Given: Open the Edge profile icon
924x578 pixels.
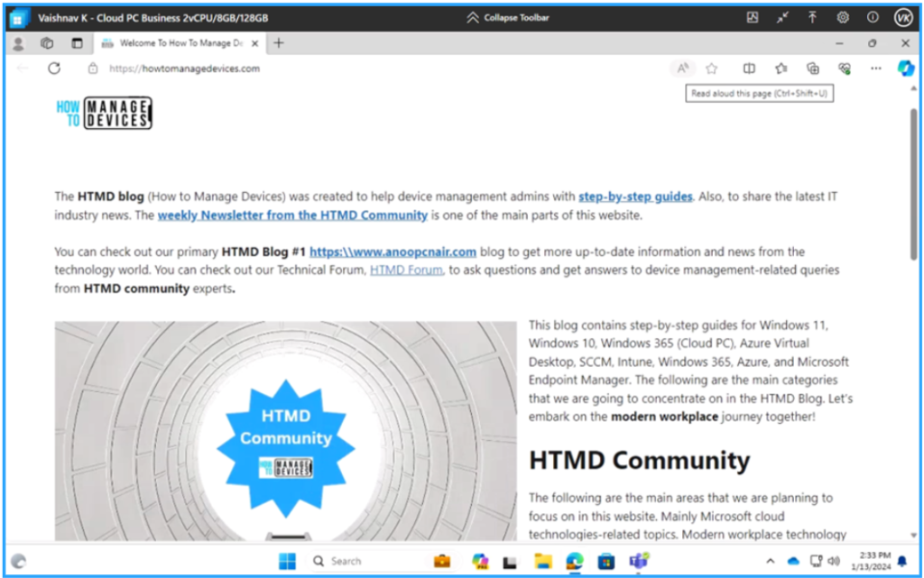Looking at the screenshot, I should pyautogui.click(x=18, y=43).
